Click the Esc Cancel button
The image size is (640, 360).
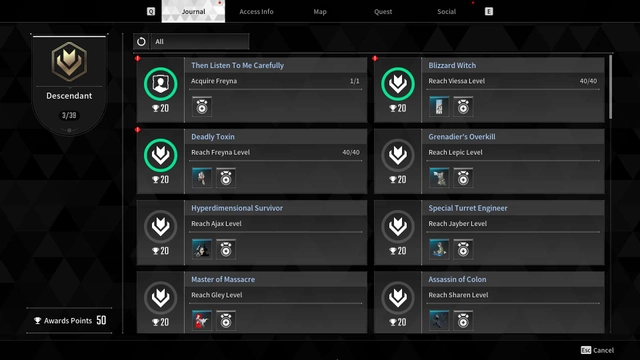[x=598, y=350]
